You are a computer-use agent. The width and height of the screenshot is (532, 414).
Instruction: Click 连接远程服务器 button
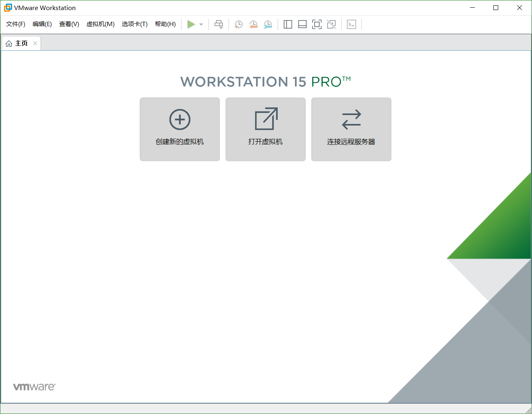(x=351, y=129)
